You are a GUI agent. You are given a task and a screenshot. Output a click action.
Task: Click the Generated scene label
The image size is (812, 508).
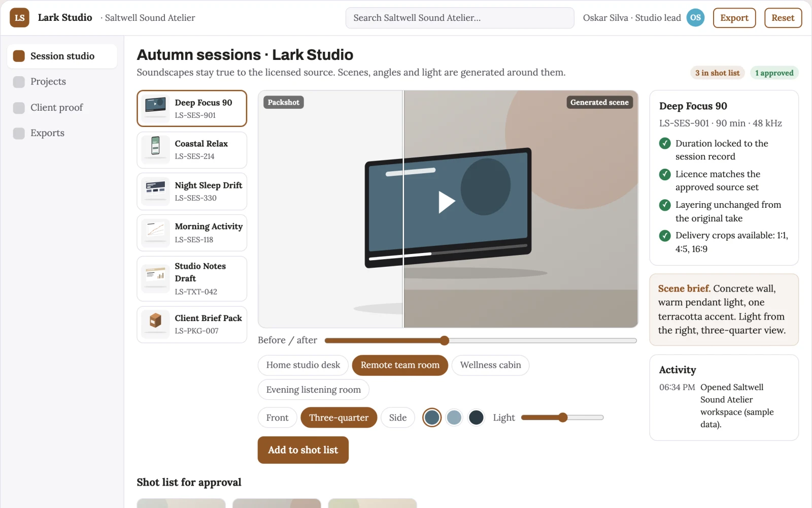tap(599, 102)
